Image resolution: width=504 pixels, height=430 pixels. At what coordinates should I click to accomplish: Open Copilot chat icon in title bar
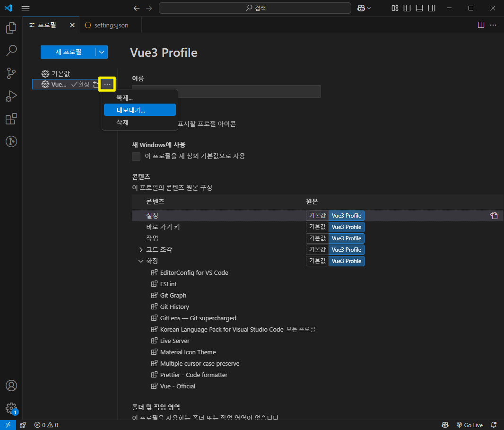coord(361,8)
